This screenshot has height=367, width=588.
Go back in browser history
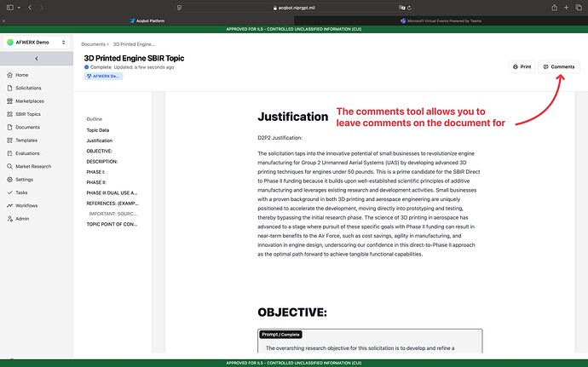[x=30, y=8]
